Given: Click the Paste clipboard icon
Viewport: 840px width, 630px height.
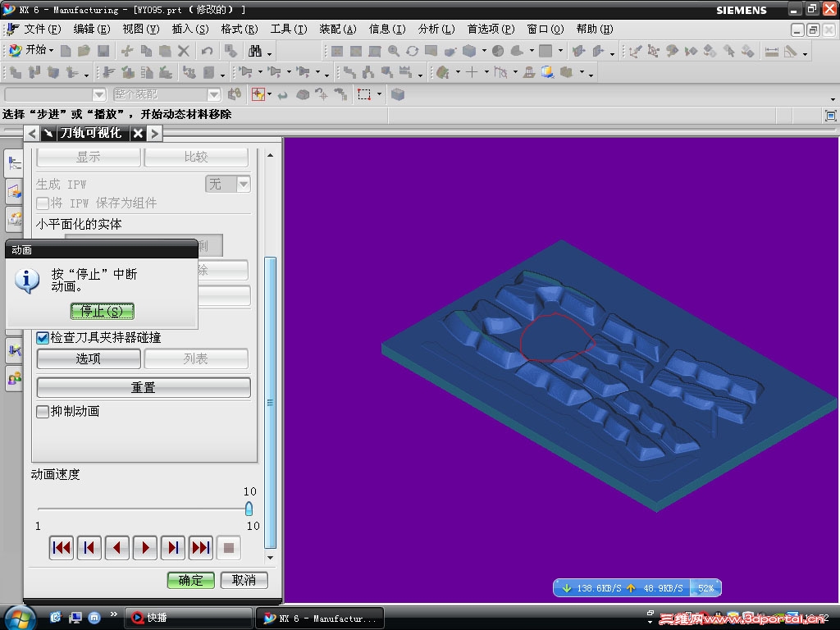Looking at the screenshot, I should (165, 51).
